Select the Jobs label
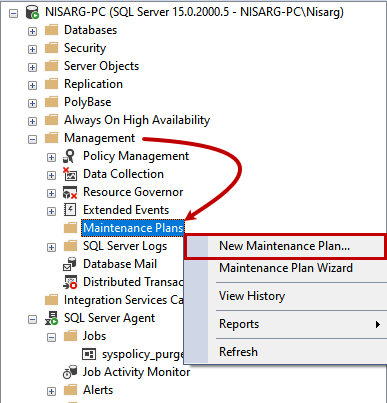The height and width of the screenshot is (403, 387). point(94,336)
